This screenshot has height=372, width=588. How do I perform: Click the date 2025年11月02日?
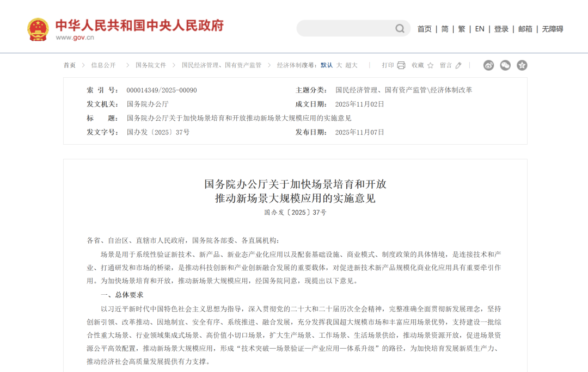[x=360, y=104]
